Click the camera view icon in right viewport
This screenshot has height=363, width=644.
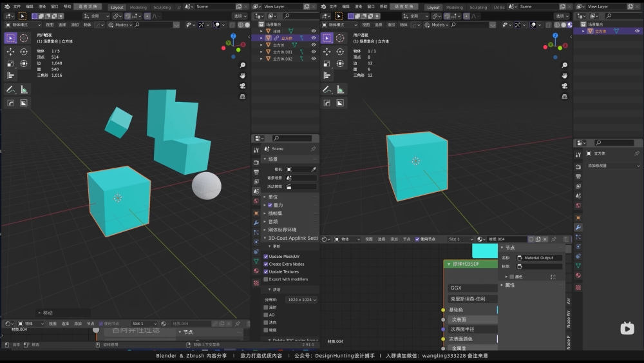click(x=565, y=86)
